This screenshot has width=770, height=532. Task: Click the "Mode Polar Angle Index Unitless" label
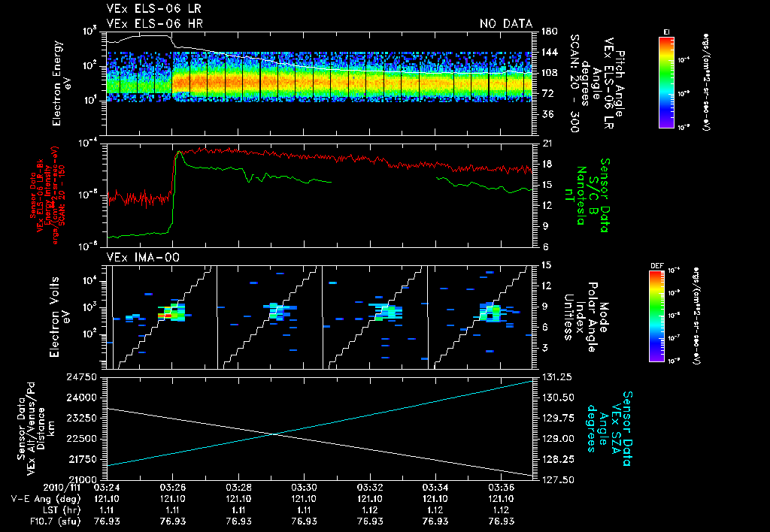587,316
